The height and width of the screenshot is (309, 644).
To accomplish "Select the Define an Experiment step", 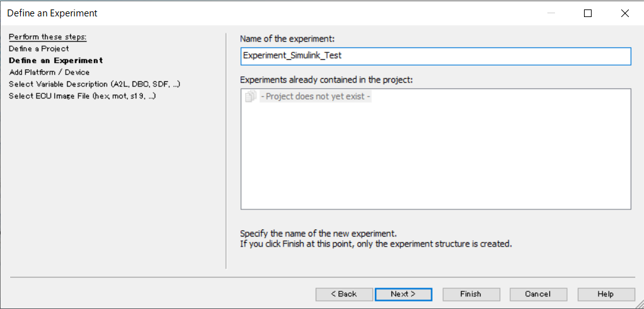I will click(x=56, y=61).
